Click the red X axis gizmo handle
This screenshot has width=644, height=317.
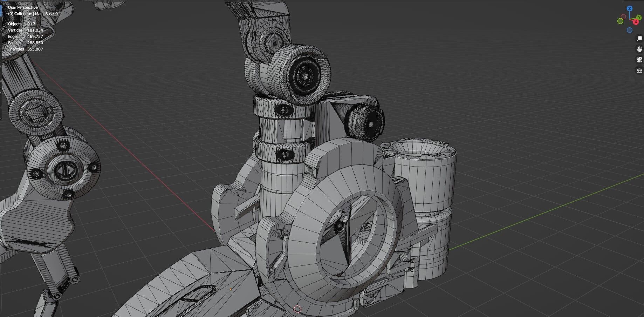pyautogui.click(x=636, y=22)
